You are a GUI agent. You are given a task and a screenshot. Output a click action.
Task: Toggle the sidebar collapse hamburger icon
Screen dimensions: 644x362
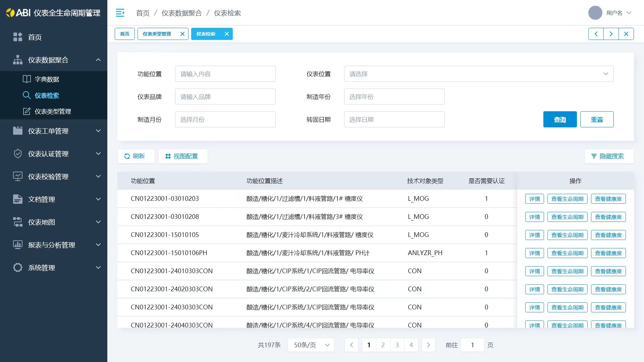pos(120,13)
